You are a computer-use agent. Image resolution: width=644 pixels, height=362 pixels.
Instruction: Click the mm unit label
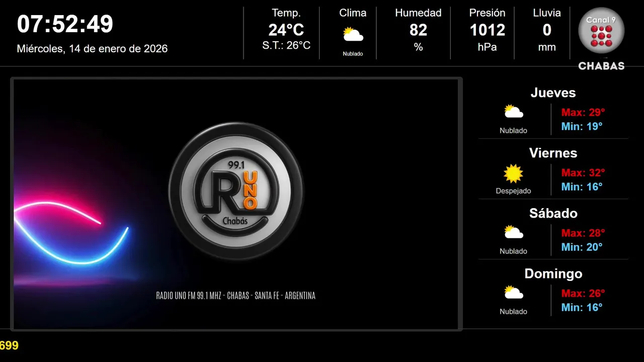click(x=547, y=47)
